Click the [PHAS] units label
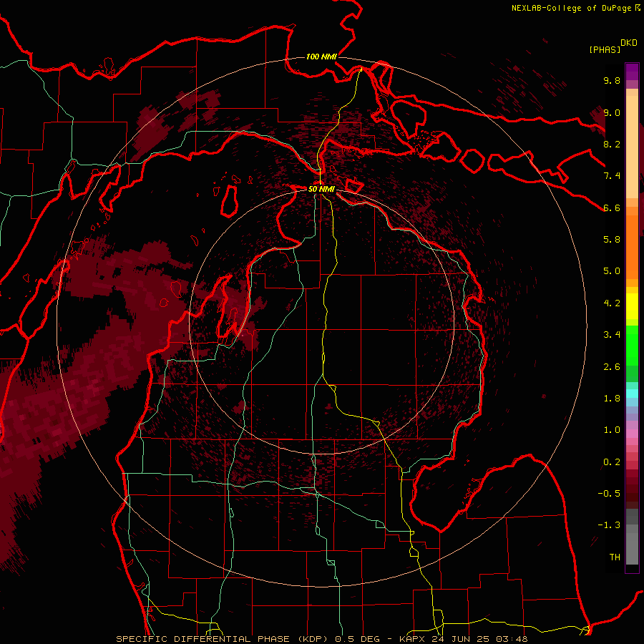Screen dimensions: 644x644 point(605,49)
